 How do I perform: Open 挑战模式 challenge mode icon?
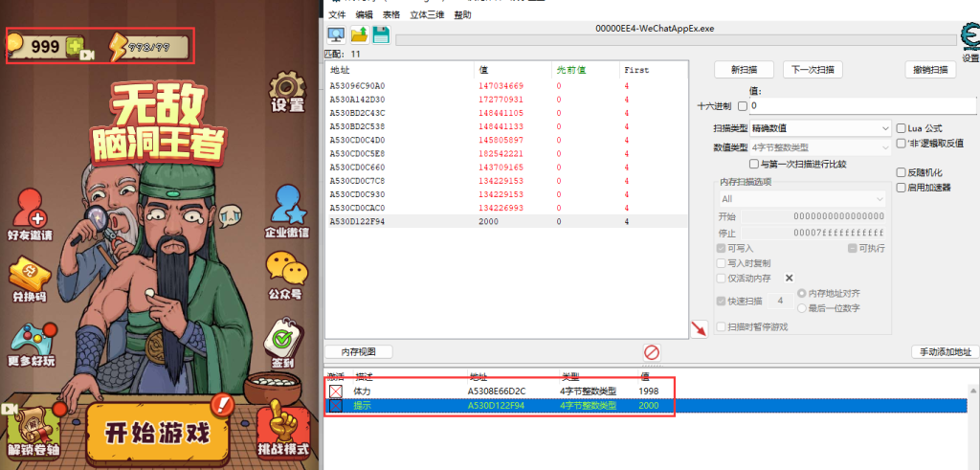[283, 429]
